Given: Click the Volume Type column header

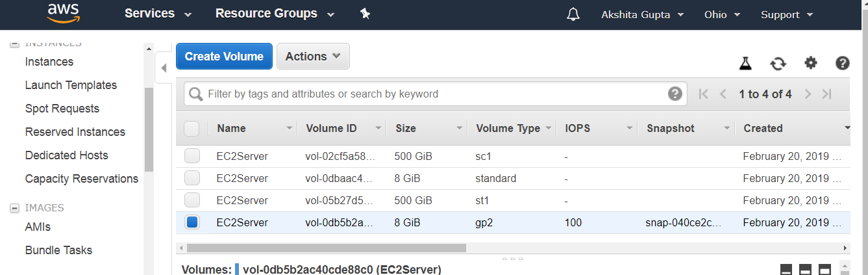Looking at the screenshot, I should click(x=508, y=128).
